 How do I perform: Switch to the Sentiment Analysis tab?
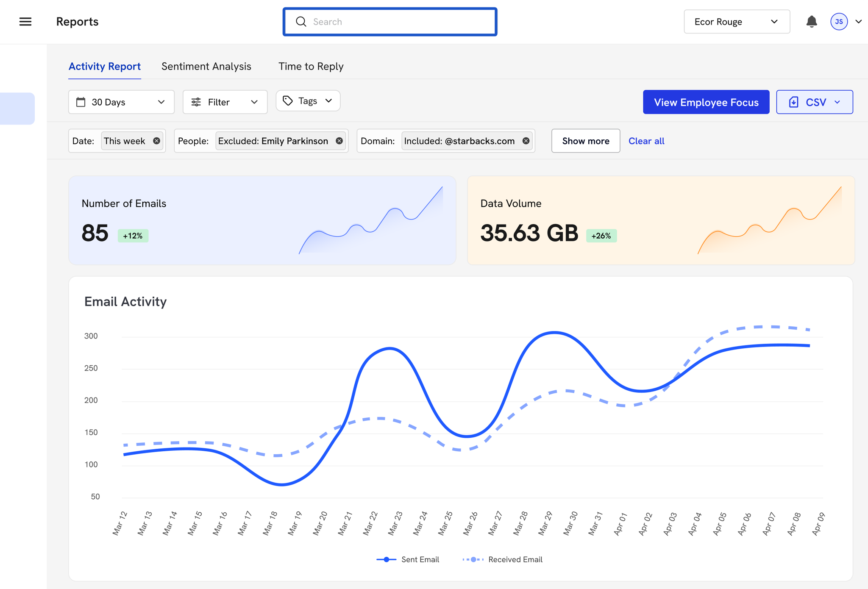point(206,67)
